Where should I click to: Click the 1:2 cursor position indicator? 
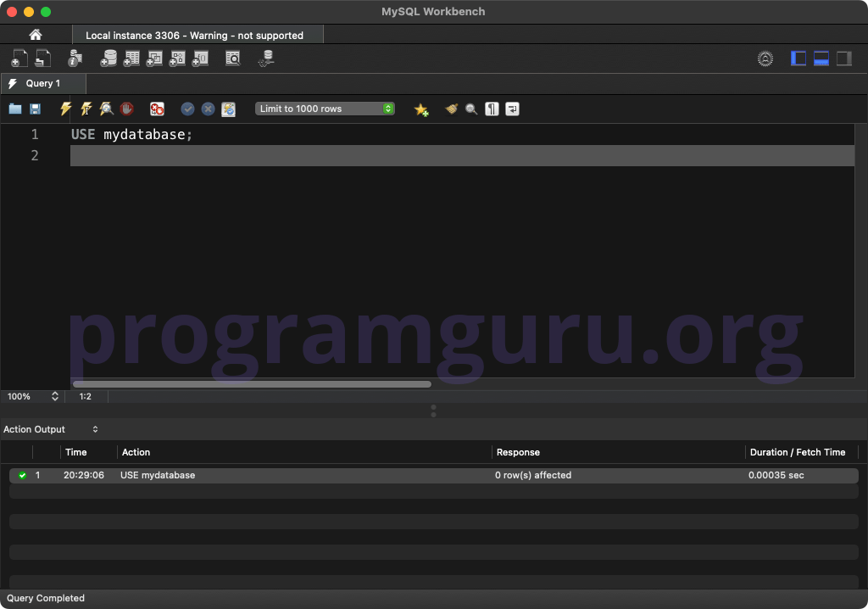(86, 396)
